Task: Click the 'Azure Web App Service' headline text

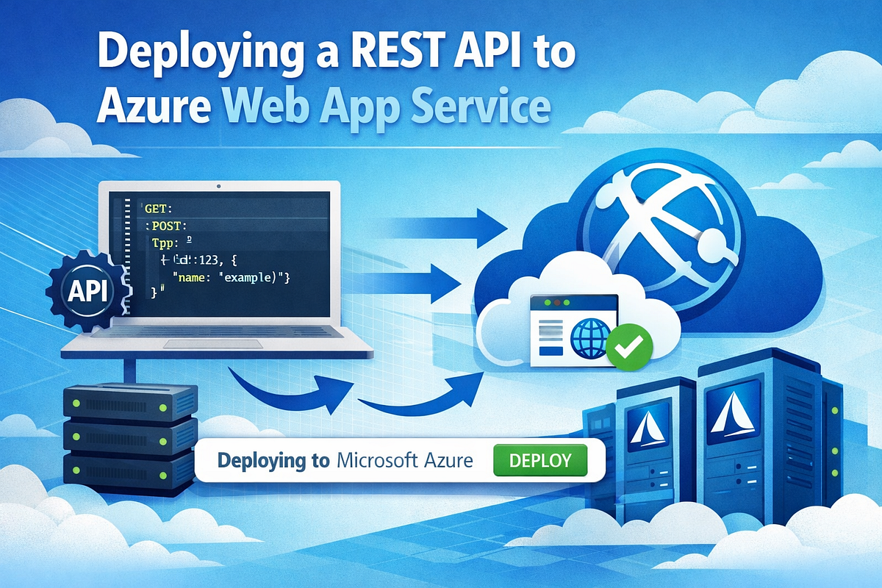Action: [323, 107]
